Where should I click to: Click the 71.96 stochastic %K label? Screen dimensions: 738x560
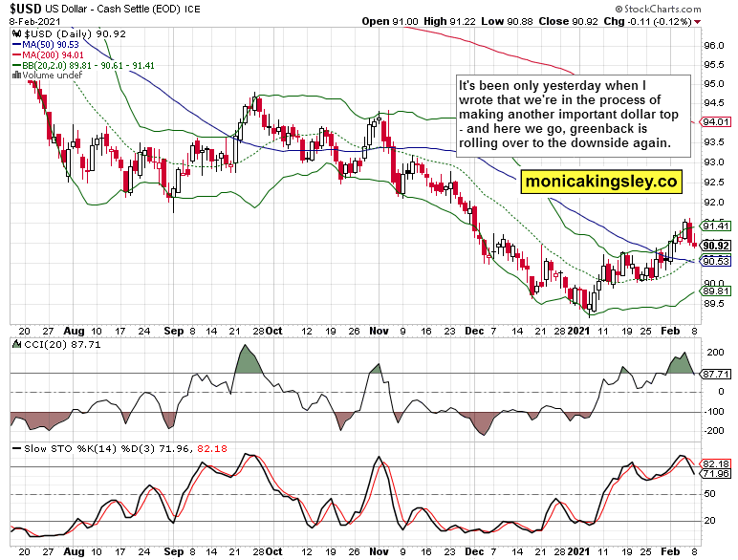pyautogui.click(x=715, y=473)
